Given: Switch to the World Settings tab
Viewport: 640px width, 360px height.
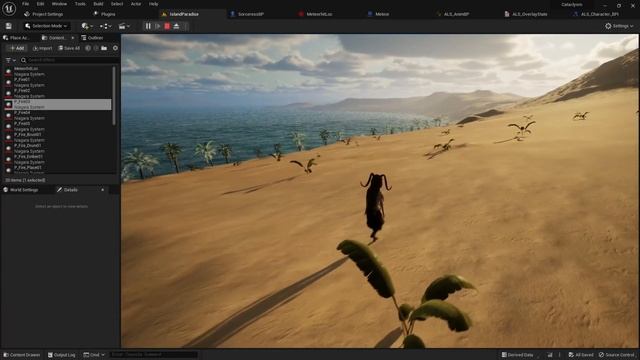Looking at the screenshot, I should (21, 190).
